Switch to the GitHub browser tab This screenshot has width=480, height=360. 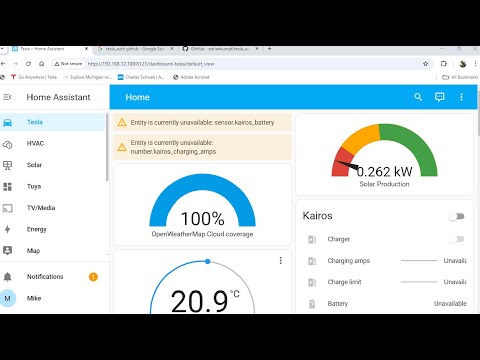(220, 49)
